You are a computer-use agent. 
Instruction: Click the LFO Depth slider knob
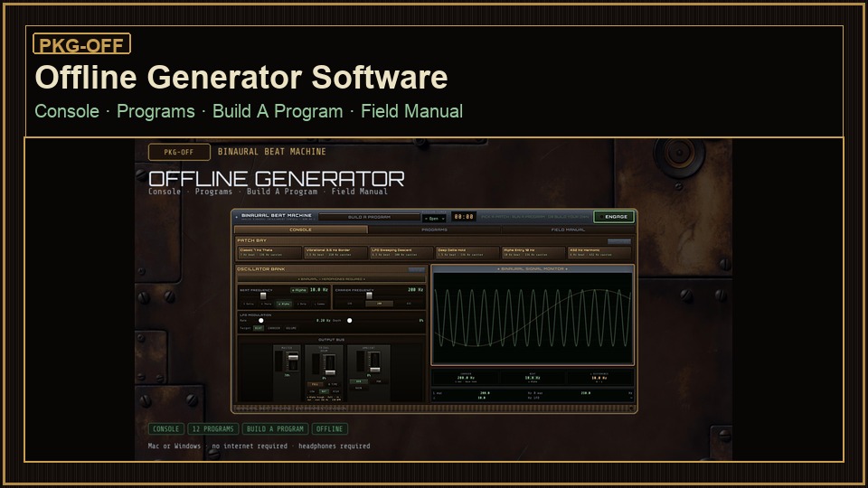tap(349, 320)
